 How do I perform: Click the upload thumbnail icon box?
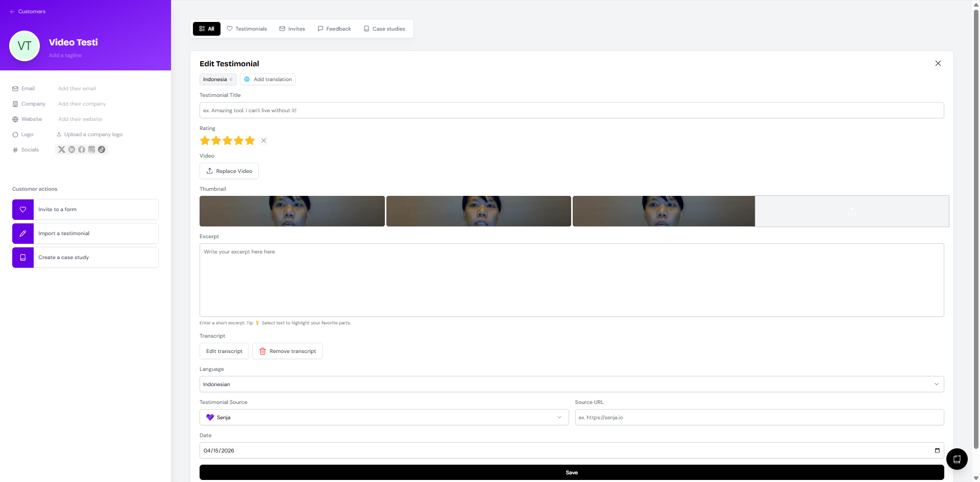[x=851, y=211]
